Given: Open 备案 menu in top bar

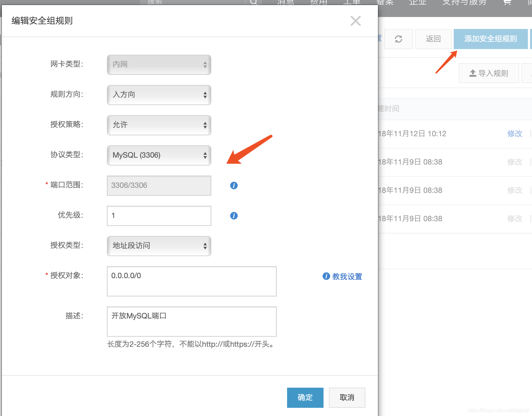Looking at the screenshot, I should (385, 3).
